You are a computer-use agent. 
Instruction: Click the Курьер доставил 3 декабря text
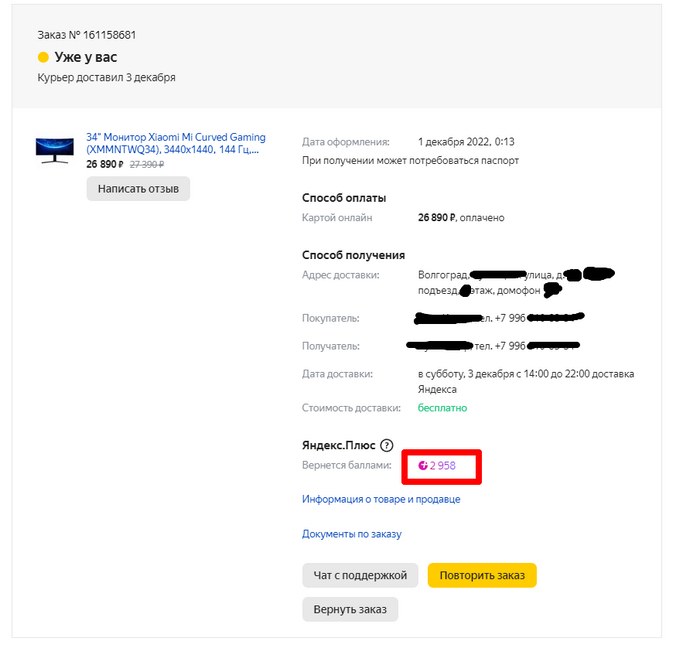[x=106, y=78]
